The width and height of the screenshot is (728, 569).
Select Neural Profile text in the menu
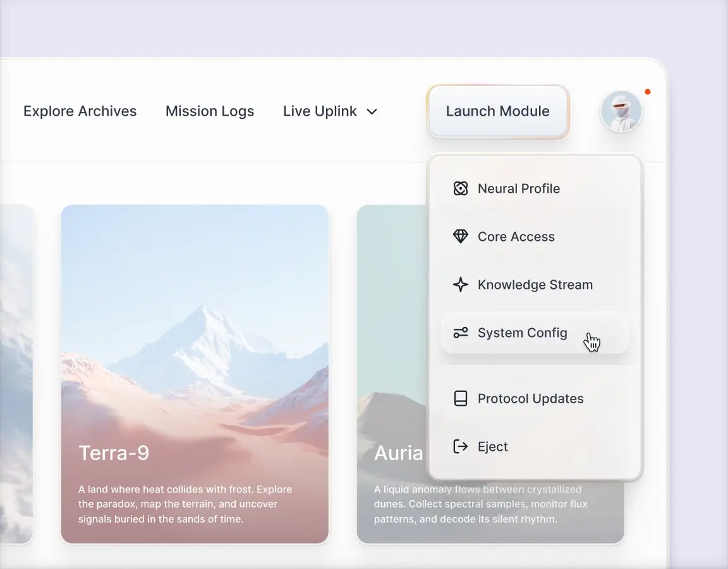[x=519, y=188]
